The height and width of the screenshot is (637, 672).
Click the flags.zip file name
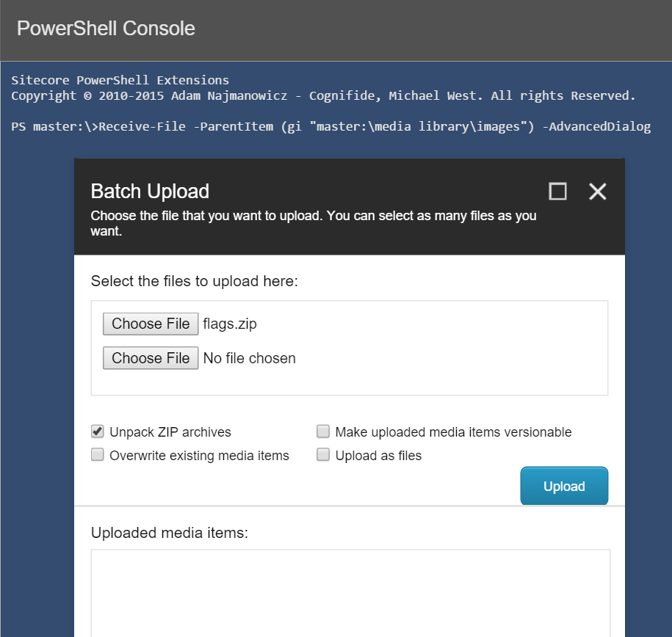click(x=230, y=324)
